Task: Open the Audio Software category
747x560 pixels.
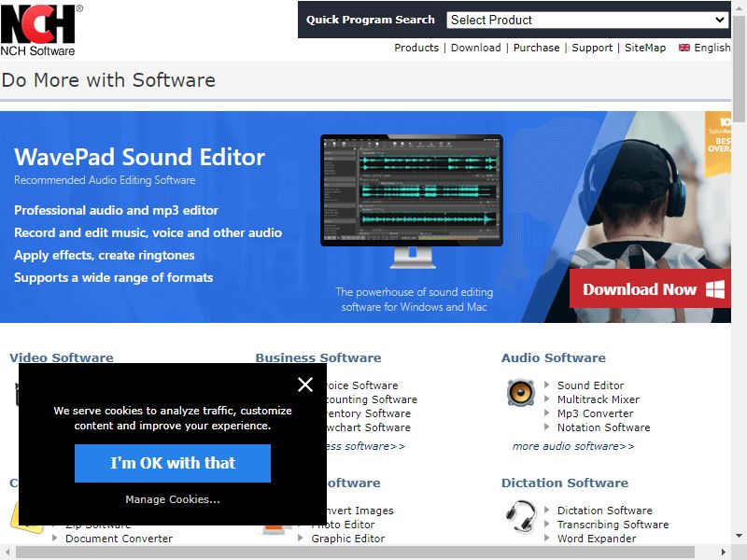Action: pyautogui.click(x=553, y=357)
